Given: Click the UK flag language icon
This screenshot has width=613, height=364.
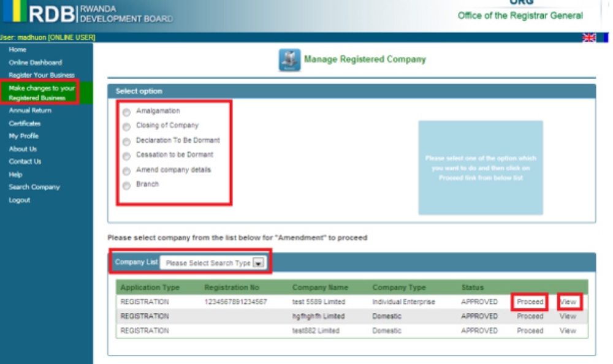Looking at the screenshot, I should click(x=589, y=38).
